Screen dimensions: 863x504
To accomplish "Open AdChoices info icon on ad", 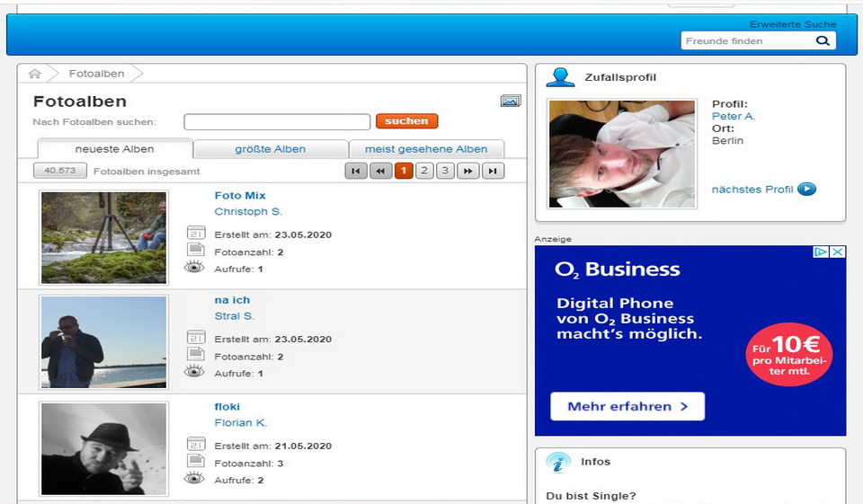I will 821,252.
